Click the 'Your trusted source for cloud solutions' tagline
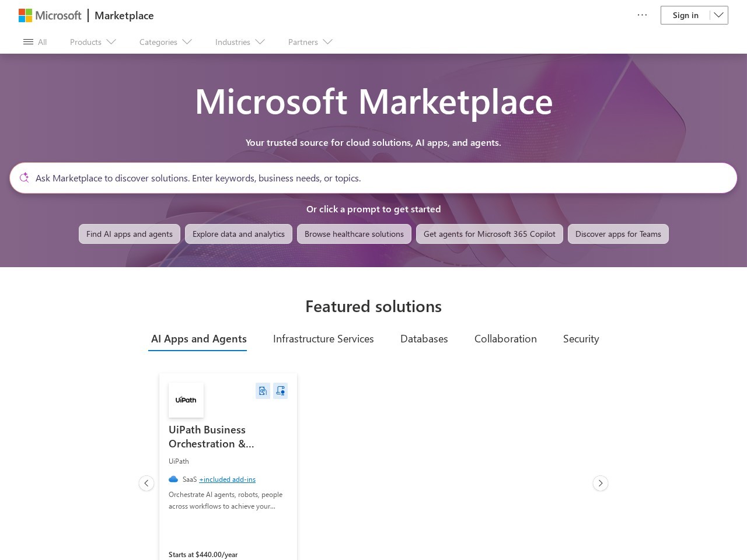This screenshot has width=747, height=560. [373, 142]
